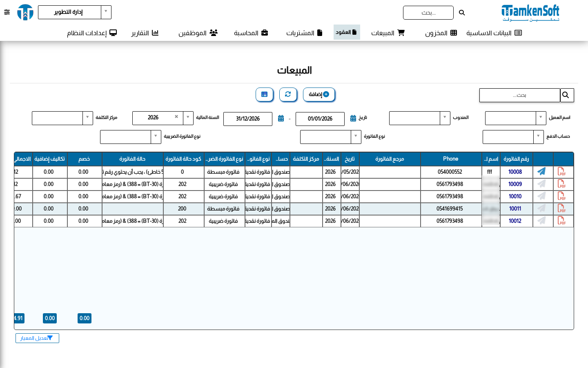Viewport: 588px width, 368px height.
Task: Expand the نوع الفاتورة dropdown
Action: [356, 137]
